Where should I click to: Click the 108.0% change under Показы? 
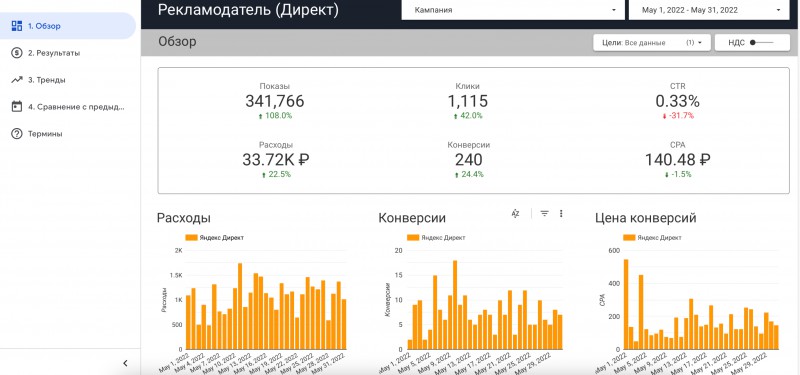275,116
